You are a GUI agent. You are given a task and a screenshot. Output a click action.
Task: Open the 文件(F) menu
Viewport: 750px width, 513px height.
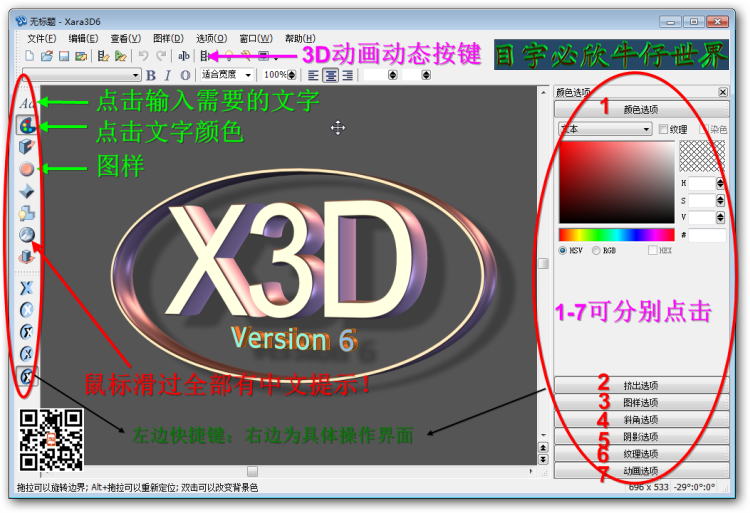click(x=41, y=38)
